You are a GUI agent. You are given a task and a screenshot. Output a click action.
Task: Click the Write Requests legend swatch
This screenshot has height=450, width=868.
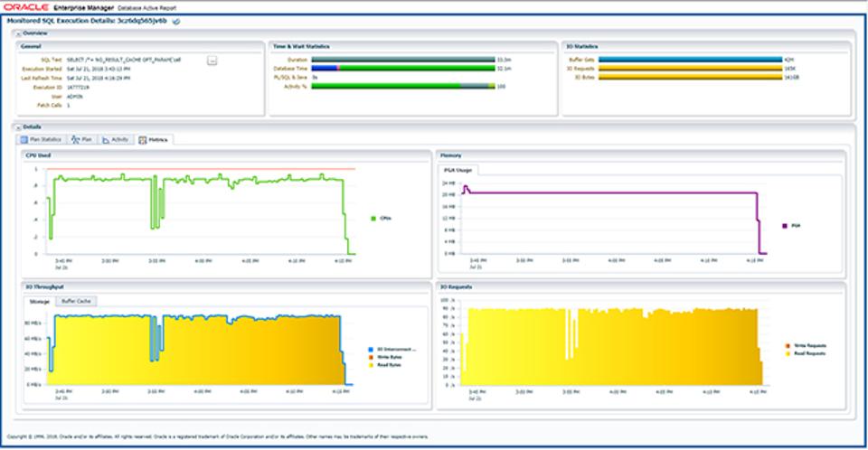tap(788, 346)
